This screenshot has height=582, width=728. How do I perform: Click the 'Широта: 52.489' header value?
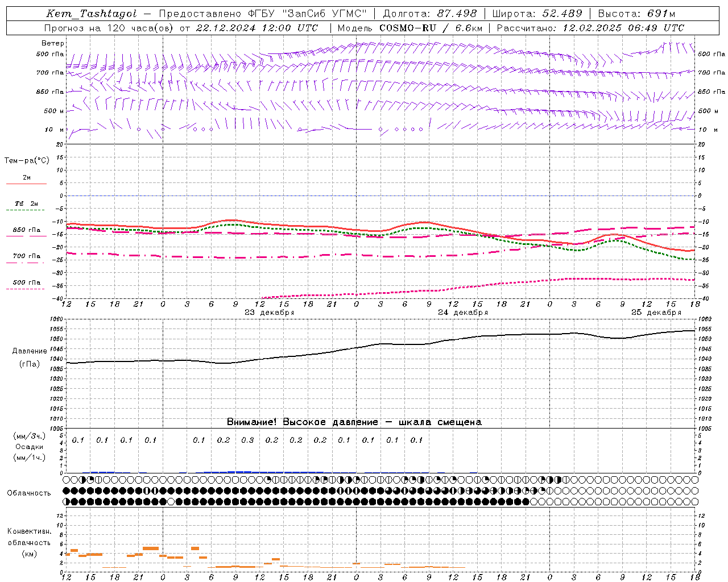click(x=537, y=14)
